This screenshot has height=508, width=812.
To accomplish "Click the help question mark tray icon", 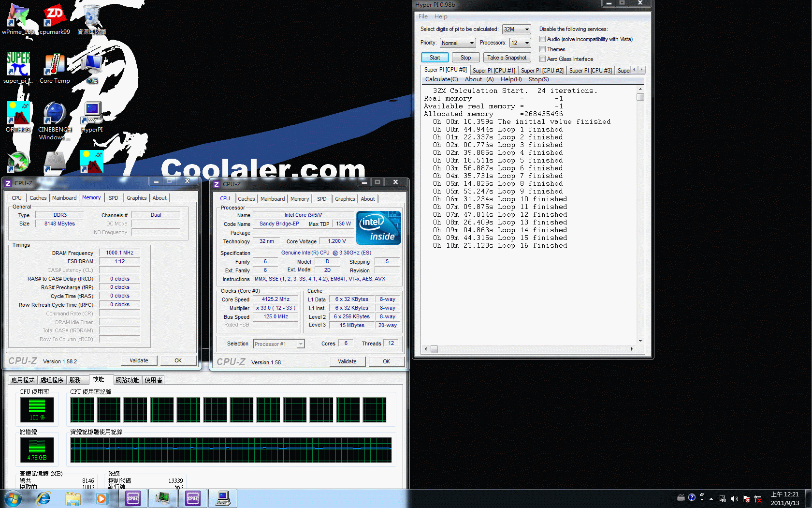I will point(692,497).
